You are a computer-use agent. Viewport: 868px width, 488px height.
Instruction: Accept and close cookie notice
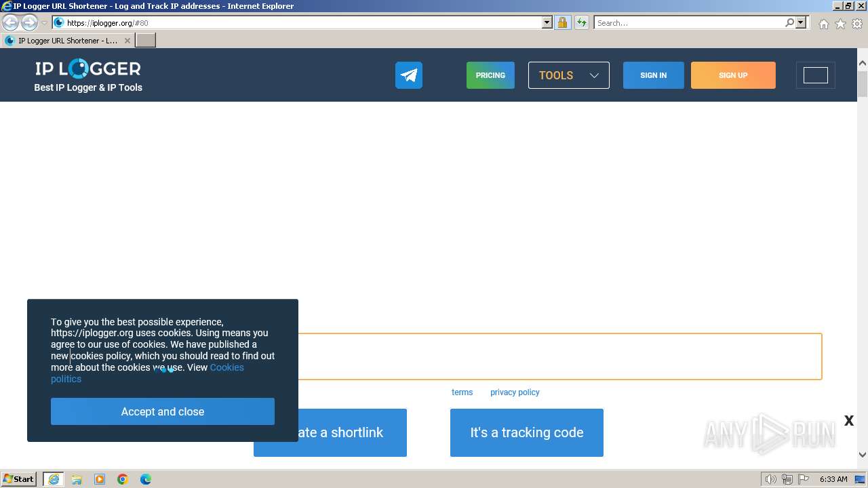point(163,411)
